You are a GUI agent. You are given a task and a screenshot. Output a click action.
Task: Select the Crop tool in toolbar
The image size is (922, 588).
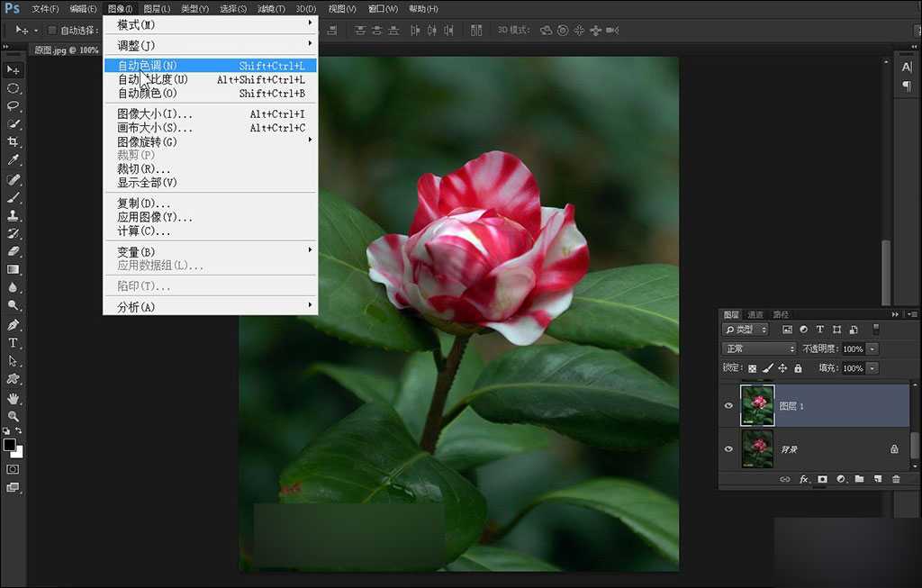coord(14,142)
